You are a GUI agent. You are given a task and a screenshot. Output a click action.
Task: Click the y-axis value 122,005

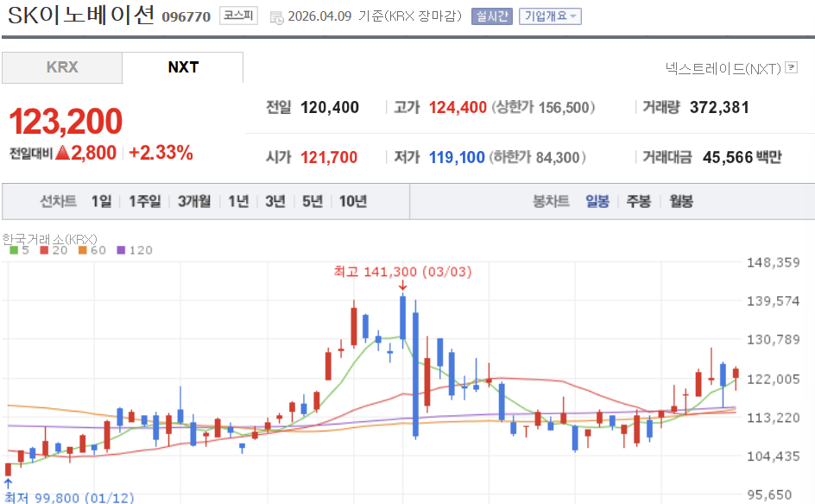point(773,380)
